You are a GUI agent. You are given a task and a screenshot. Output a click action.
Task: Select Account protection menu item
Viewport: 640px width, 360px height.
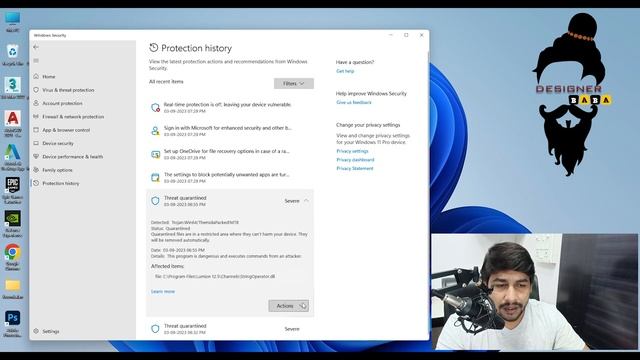tap(62, 103)
